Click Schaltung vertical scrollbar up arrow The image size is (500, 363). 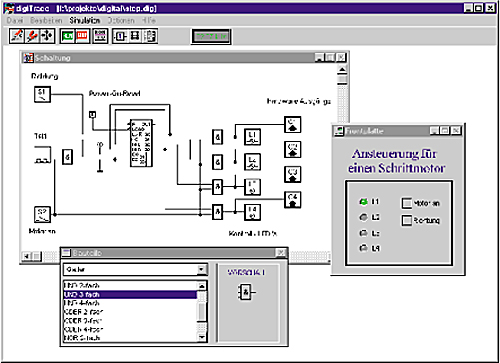[x=342, y=69]
